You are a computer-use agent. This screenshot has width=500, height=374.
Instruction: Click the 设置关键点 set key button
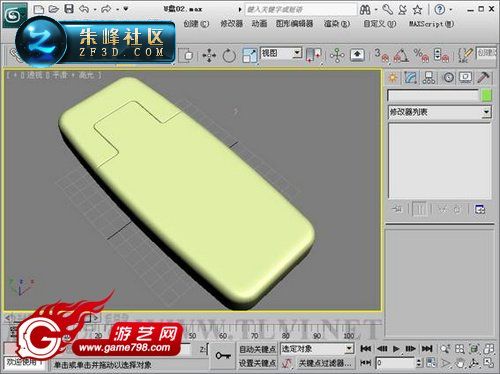(x=257, y=363)
